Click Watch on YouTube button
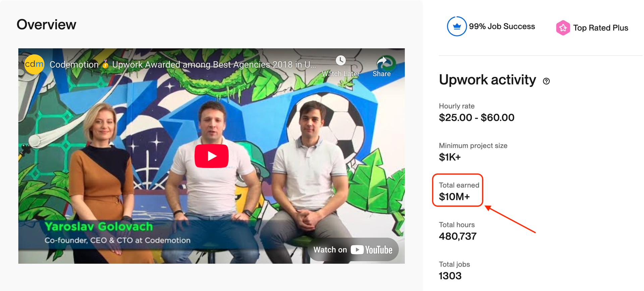The image size is (644, 291). 353,250
